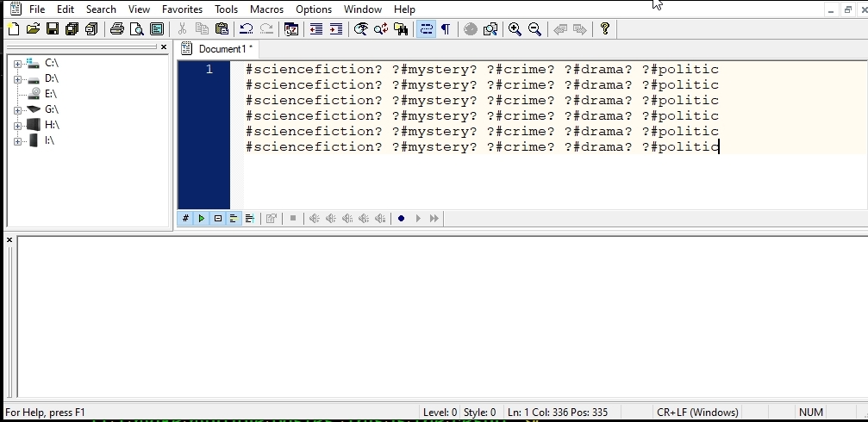Expand the I:\ drive node
868x422 pixels.
click(18, 141)
